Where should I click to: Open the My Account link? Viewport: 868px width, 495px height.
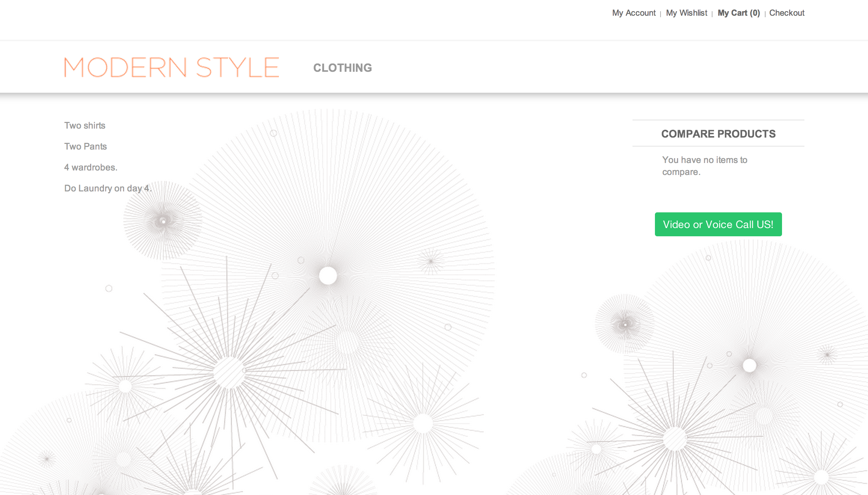[x=634, y=13]
